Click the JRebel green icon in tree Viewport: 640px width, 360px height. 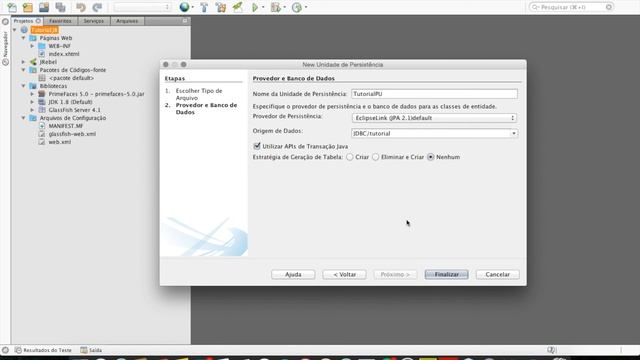point(33,62)
